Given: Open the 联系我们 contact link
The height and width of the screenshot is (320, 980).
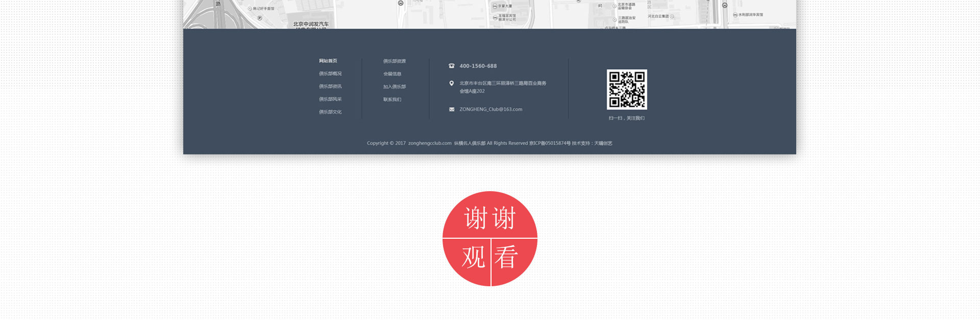Looking at the screenshot, I should click(x=392, y=100).
